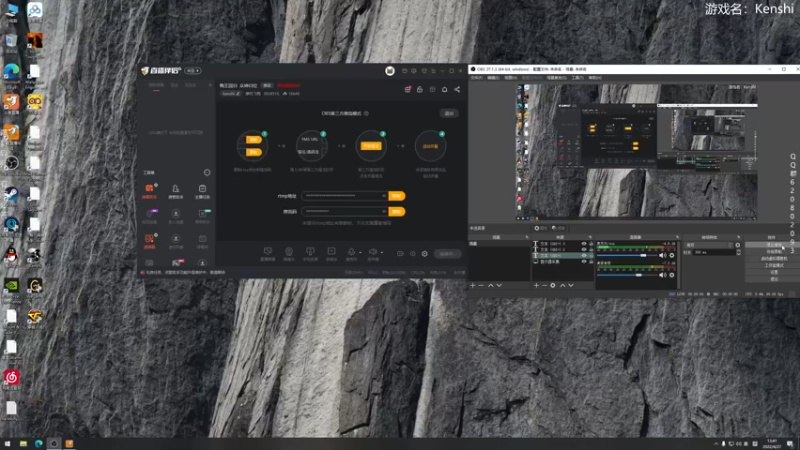Open the 帮助 menu in OBS
The image size is (800, 450).
(594, 78)
